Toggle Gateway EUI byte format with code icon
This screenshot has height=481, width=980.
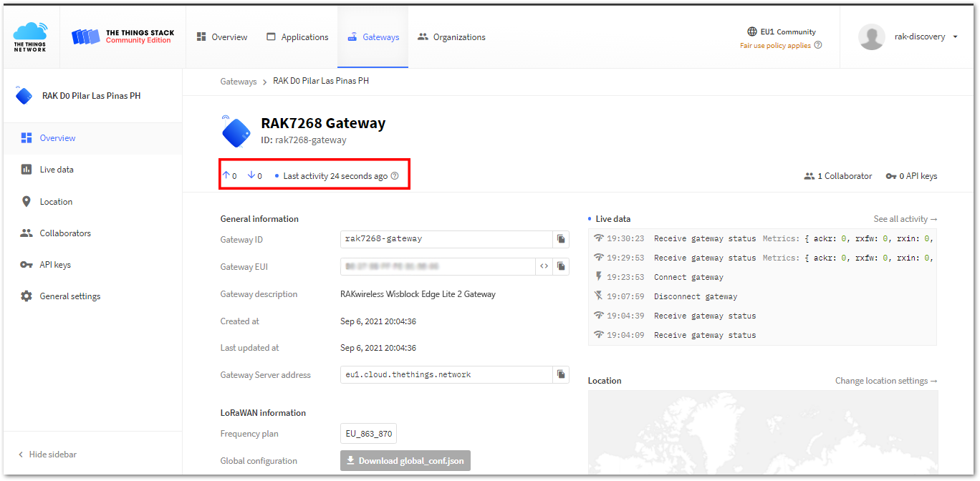click(x=544, y=266)
